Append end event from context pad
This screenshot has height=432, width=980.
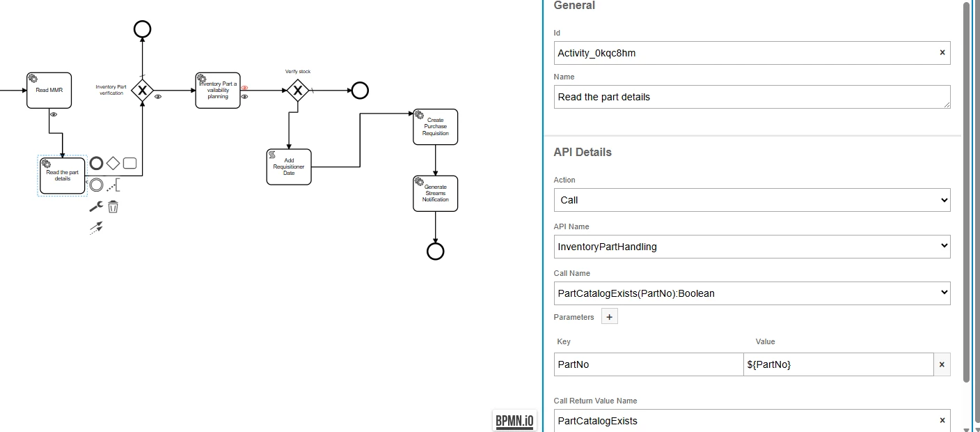[97, 164]
